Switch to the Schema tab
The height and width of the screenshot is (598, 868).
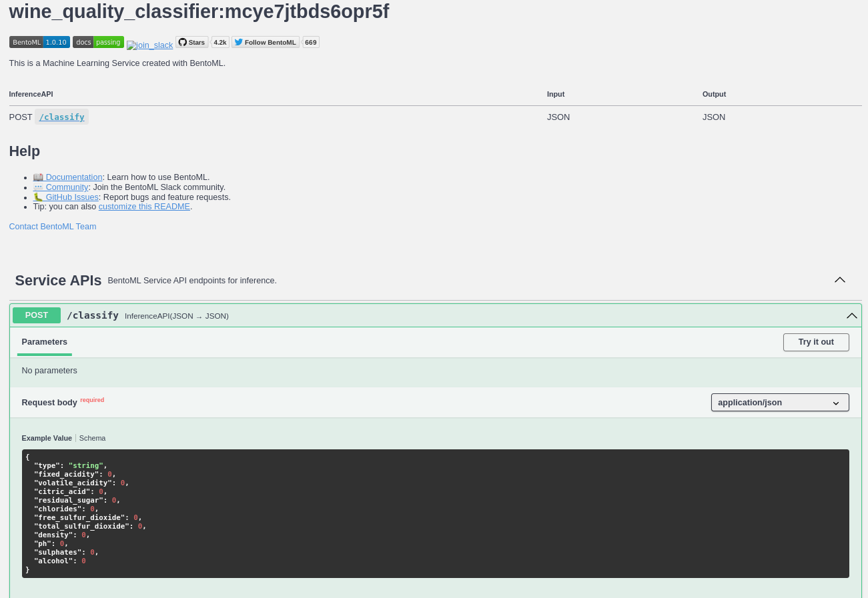[x=93, y=438]
